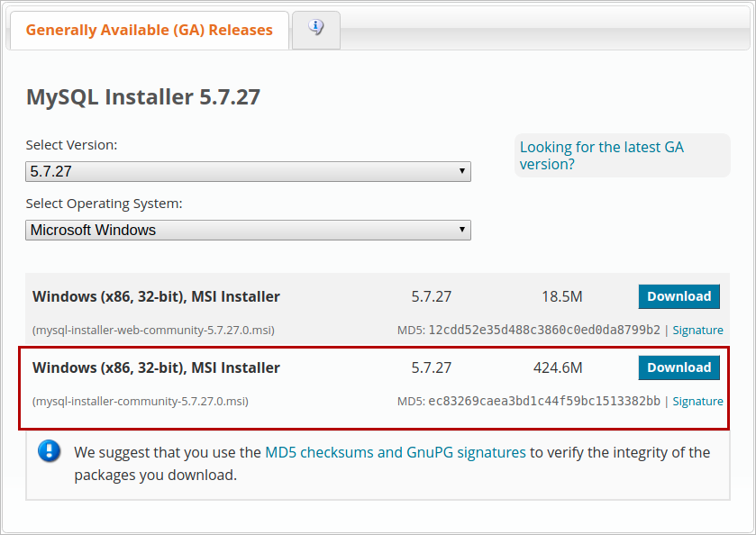Click the MD5 hash starting with 12cdd52e
The image size is (756, 535).
[x=544, y=330]
